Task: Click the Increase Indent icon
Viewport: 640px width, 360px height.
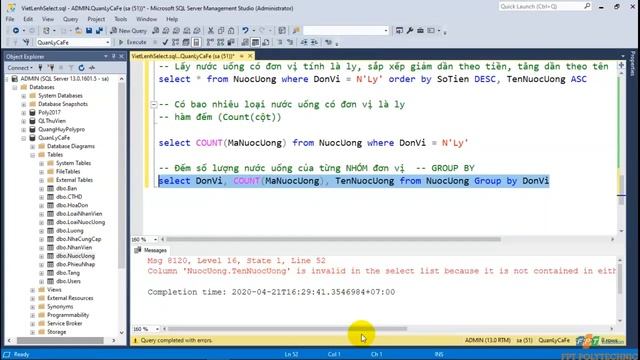Action: (x=314, y=42)
